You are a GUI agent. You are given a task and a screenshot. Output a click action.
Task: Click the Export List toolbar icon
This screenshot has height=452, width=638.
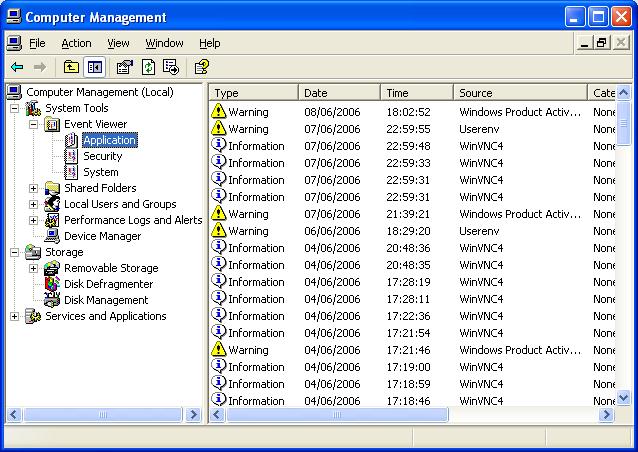(171, 67)
